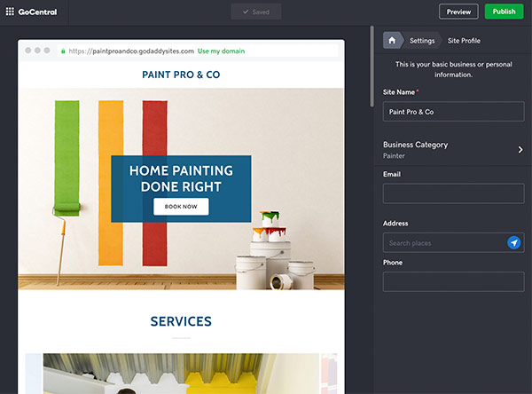Focus the Site Name input field
Image resolution: width=532 pixels, height=394 pixels.
[x=453, y=112]
